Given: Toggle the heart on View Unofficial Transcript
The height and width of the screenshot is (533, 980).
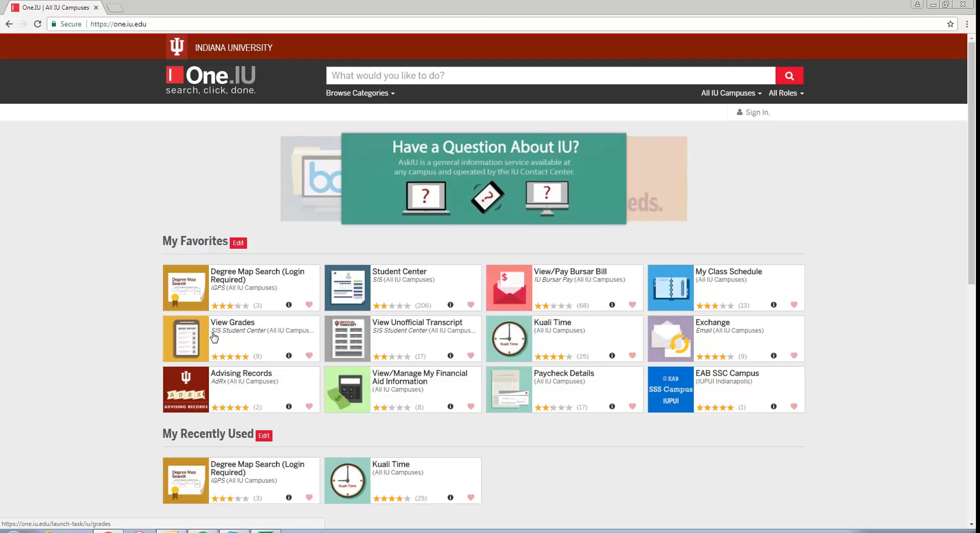Looking at the screenshot, I should pyautogui.click(x=471, y=356).
